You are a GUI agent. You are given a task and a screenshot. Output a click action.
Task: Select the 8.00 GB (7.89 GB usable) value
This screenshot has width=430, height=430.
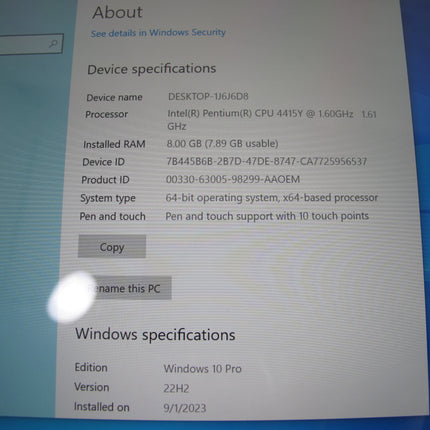pyautogui.click(x=222, y=144)
